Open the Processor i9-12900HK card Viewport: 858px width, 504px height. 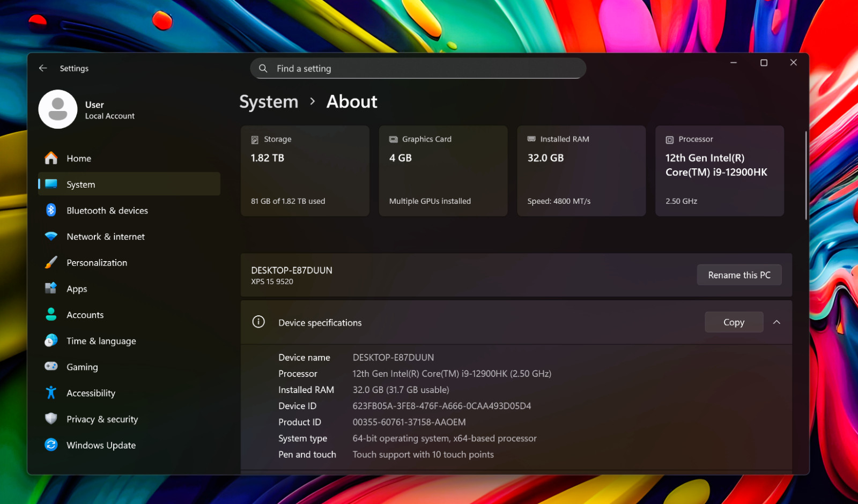click(720, 171)
